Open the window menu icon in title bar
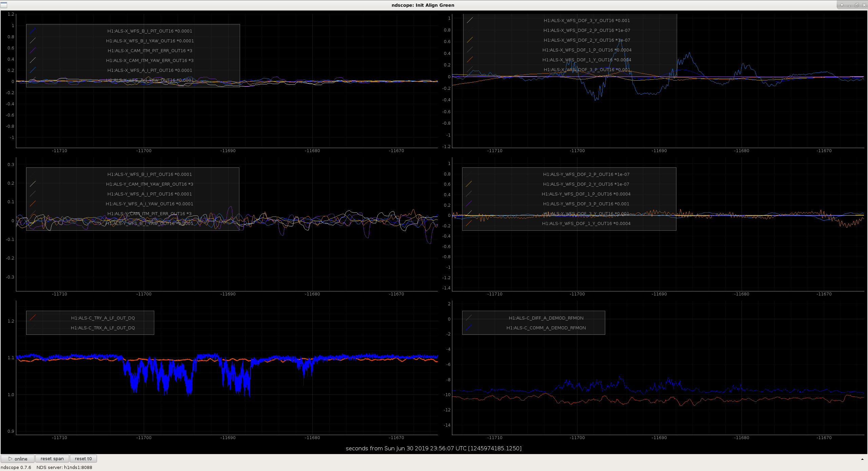This screenshot has width=868, height=471. [x=3, y=5]
